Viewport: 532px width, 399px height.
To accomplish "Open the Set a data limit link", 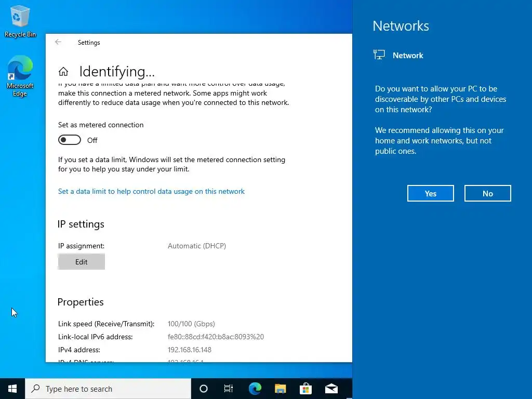I will [x=151, y=191].
